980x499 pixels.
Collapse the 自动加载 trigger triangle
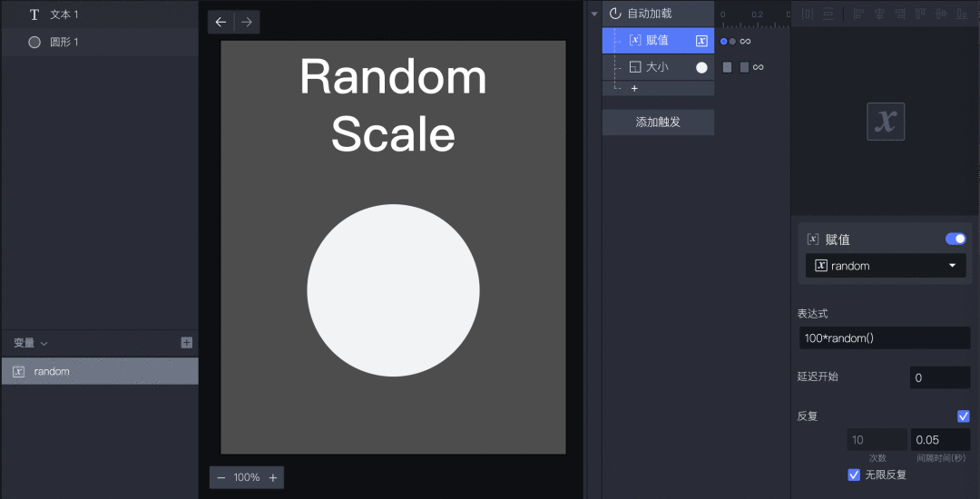tap(594, 14)
